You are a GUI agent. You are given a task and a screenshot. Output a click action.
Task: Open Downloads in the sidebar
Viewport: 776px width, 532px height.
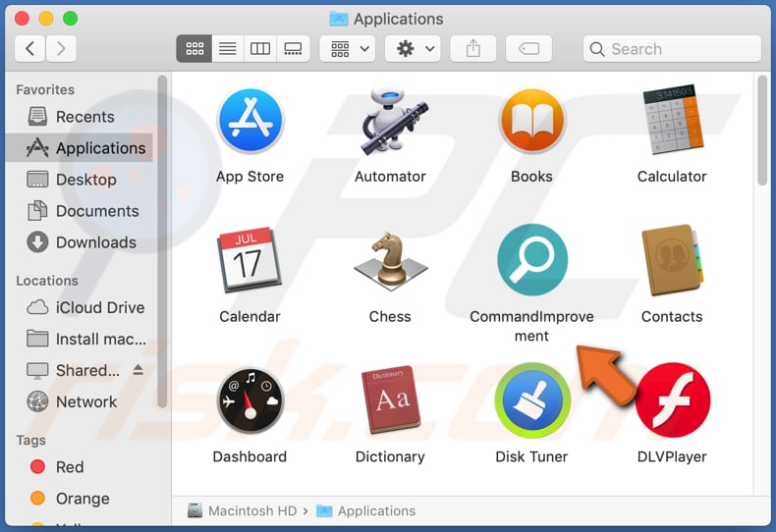point(80,242)
